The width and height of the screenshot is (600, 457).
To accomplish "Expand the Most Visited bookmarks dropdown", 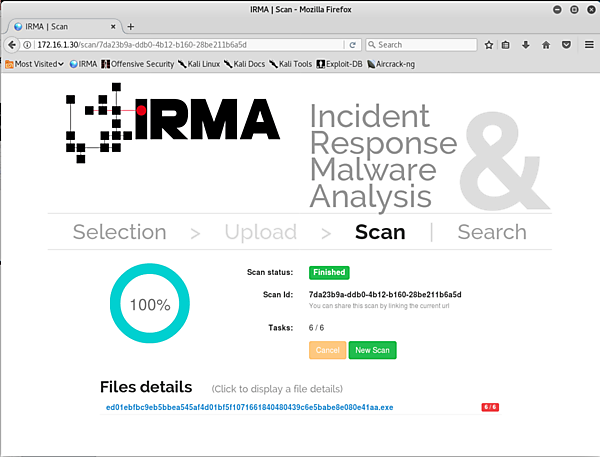I will point(35,64).
